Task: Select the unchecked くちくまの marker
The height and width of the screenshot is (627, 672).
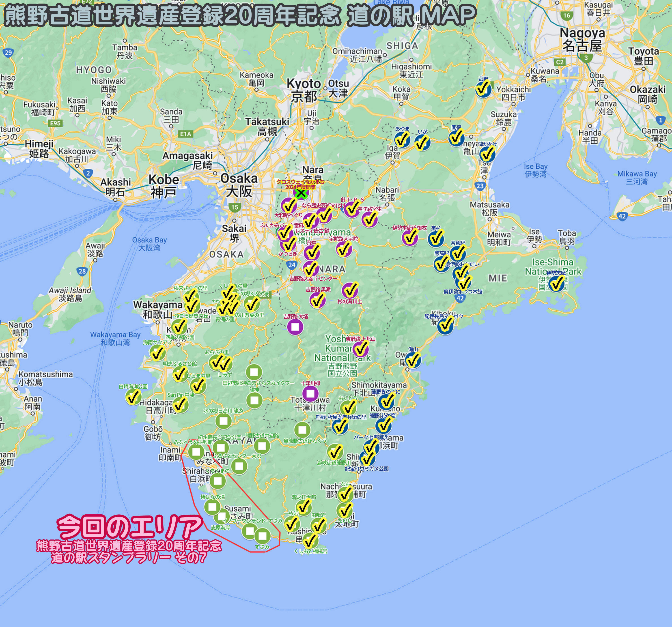Action: click(218, 481)
